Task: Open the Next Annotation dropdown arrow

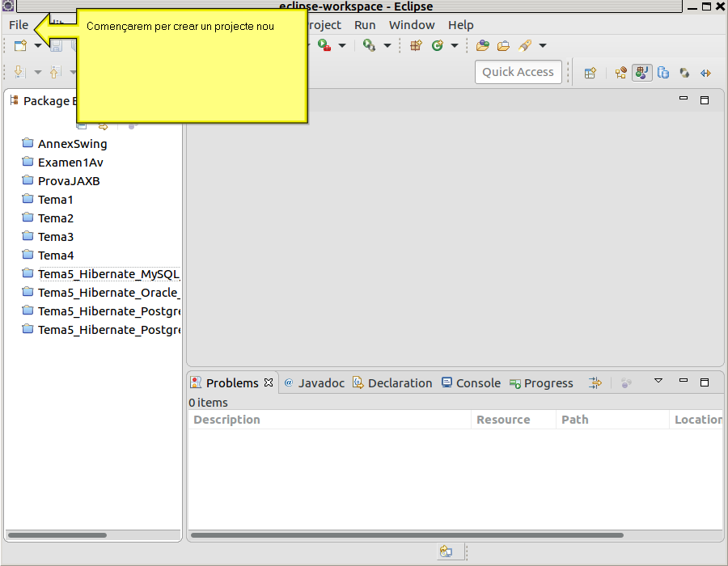Action: click(x=38, y=73)
